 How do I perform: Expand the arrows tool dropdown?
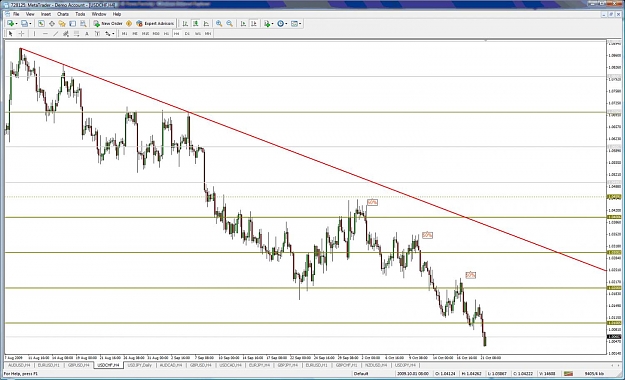click(x=113, y=33)
